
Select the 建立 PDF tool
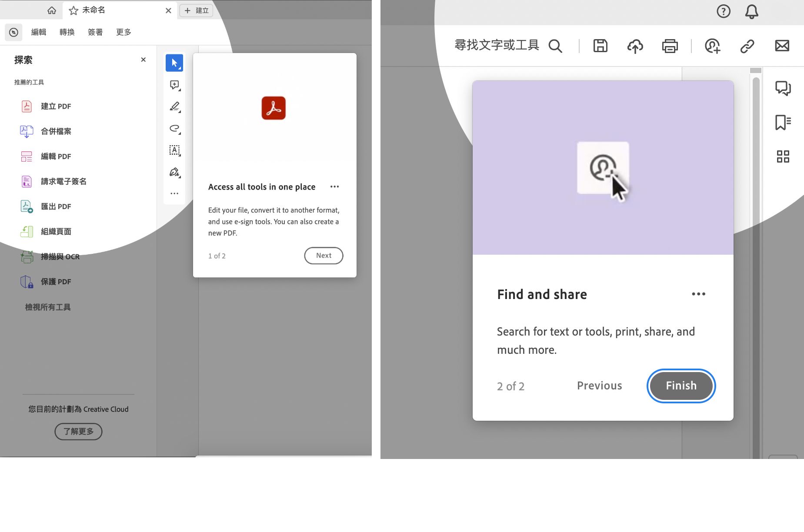[x=46, y=106]
